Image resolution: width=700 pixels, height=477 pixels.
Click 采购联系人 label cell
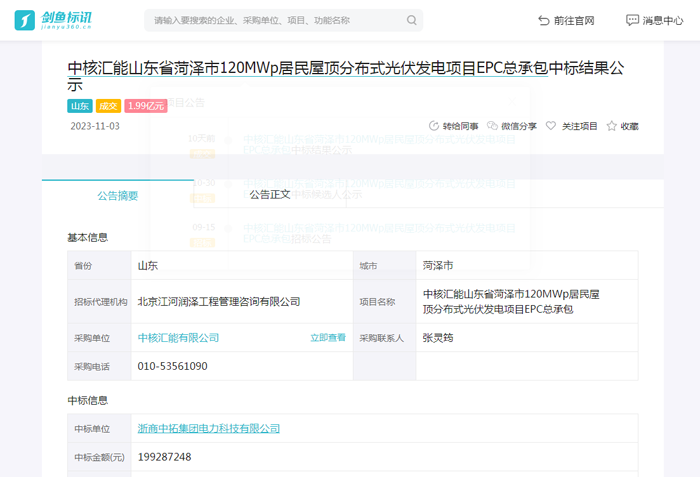click(x=384, y=338)
